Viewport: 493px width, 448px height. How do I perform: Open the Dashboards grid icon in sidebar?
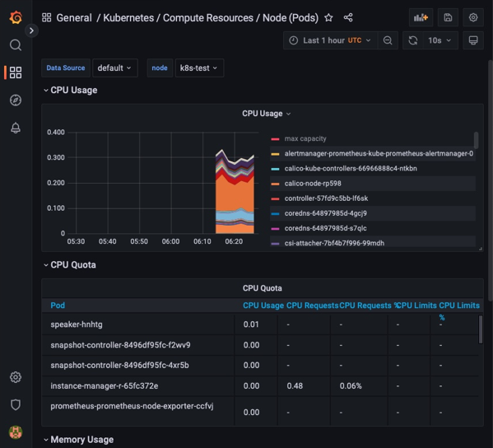pyautogui.click(x=16, y=72)
